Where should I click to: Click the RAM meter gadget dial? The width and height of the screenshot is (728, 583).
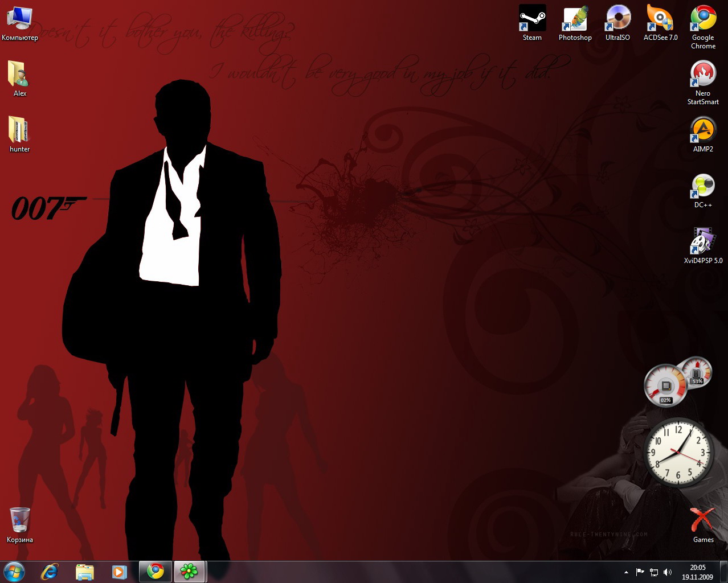[x=697, y=372]
